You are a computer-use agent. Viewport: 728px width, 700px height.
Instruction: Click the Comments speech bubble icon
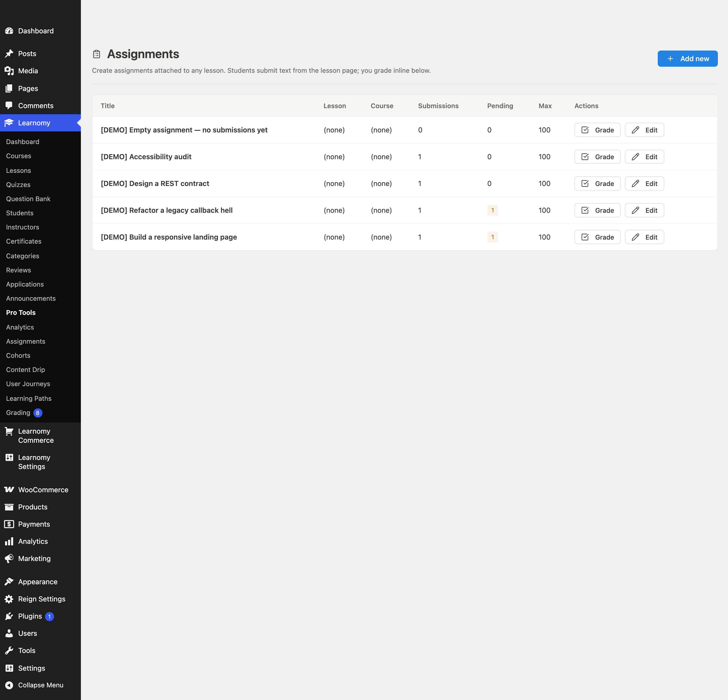pyautogui.click(x=9, y=105)
